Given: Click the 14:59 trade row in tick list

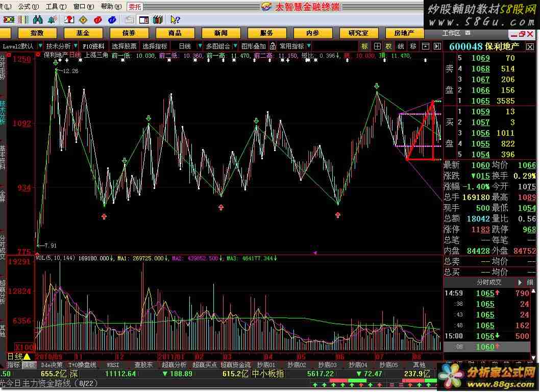Looking at the screenshot, I should pyautogui.click(x=490, y=293).
